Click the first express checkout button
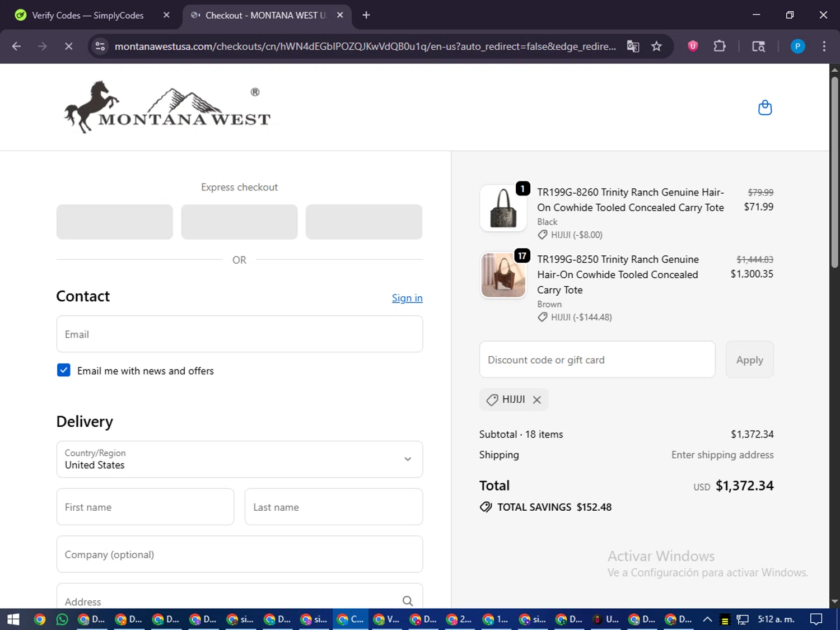Viewport: 840px width, 630px height. [115, 222]
